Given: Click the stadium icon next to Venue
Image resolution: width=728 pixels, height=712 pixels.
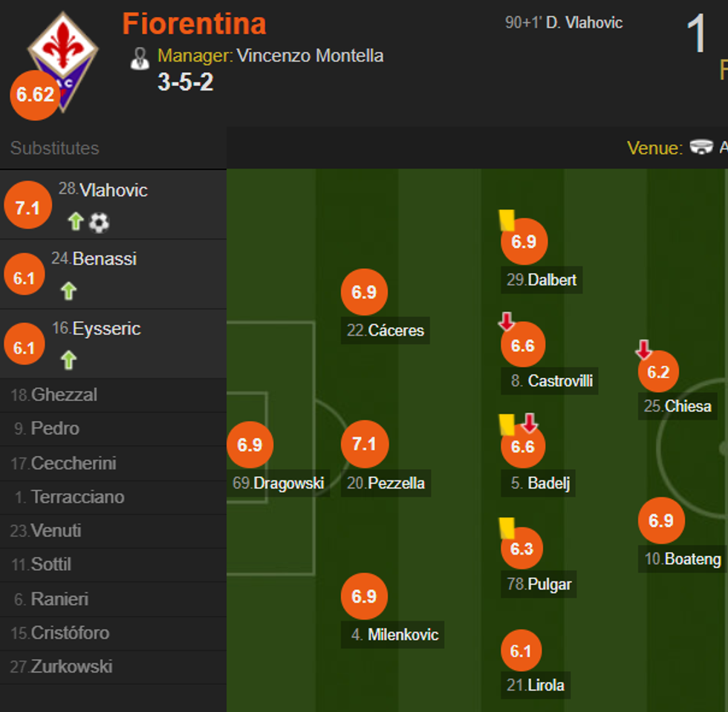Looking at the screenshot, I should (701, 147).
